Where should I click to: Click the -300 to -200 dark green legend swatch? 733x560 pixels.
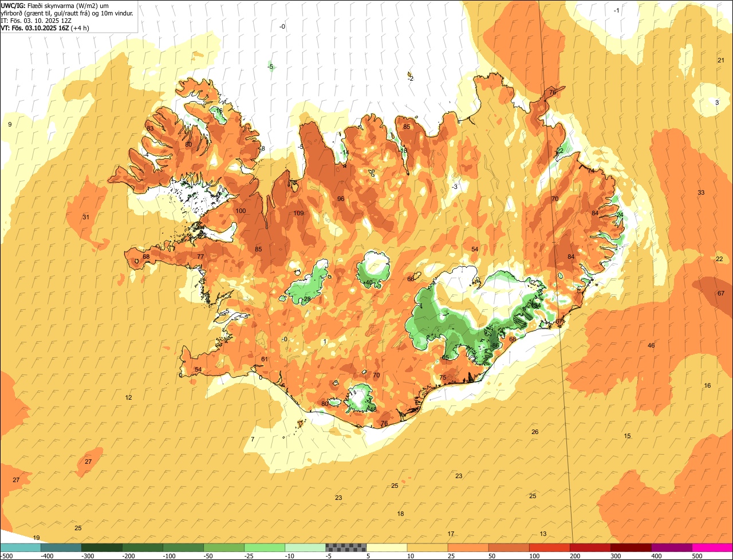[102, 547]
